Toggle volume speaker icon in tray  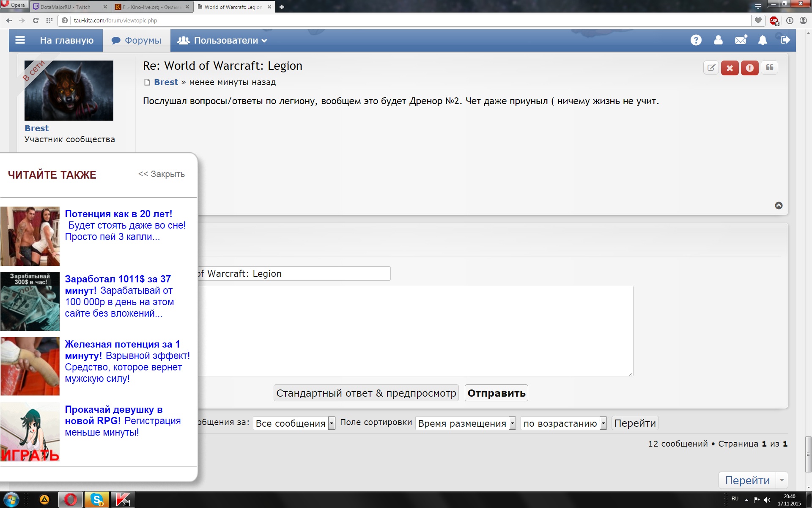pyautogui.click(x=767, y=500)
